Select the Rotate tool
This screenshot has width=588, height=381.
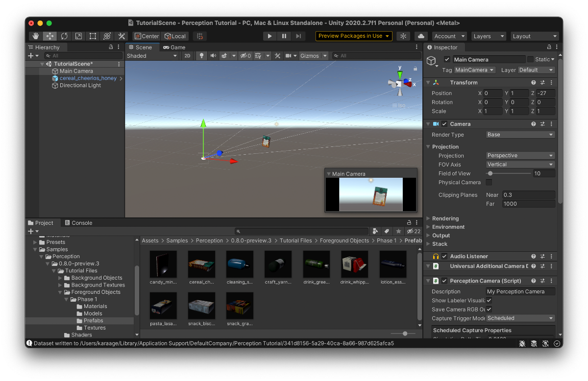tap(64, 36)
